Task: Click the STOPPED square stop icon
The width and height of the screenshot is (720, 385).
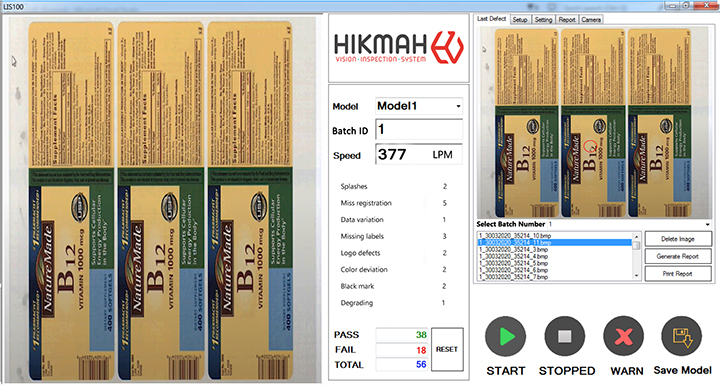Action: point(564,336)
